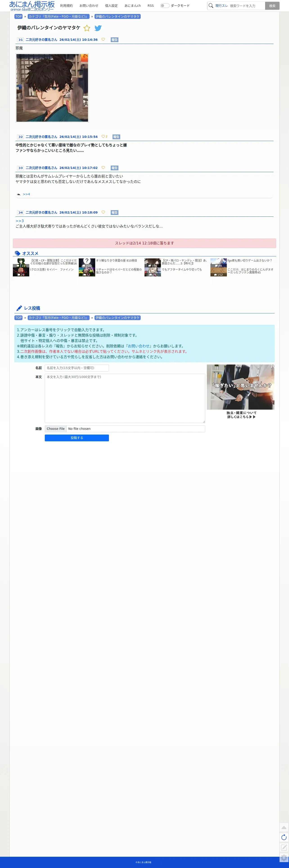
Task: Open the bottom 型月 category breadcrumb
Action: [x=59, y=318]
